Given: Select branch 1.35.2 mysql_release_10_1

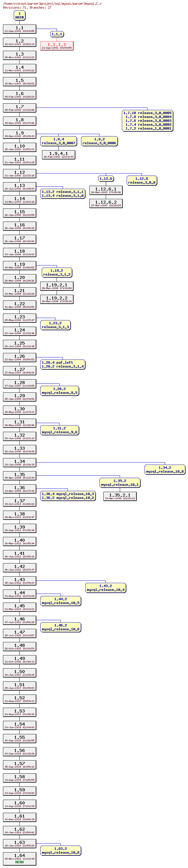Looking at the screenshot, I should (120, 483).
